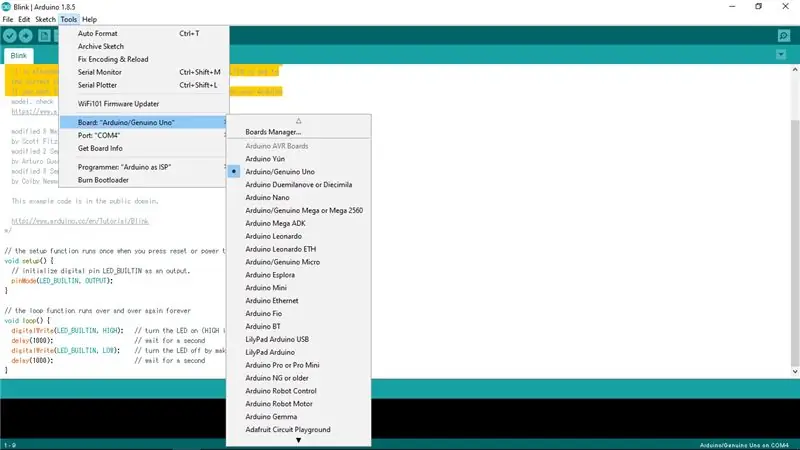Screen dimensions: 800x450
Task: Click the arduino.cc Tutorial/Blink link in code
Action: click(80, 221)
